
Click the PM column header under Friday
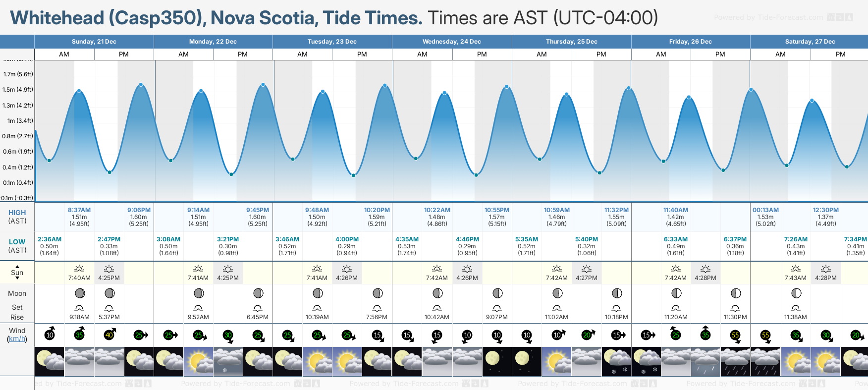[x=720, y=54]
